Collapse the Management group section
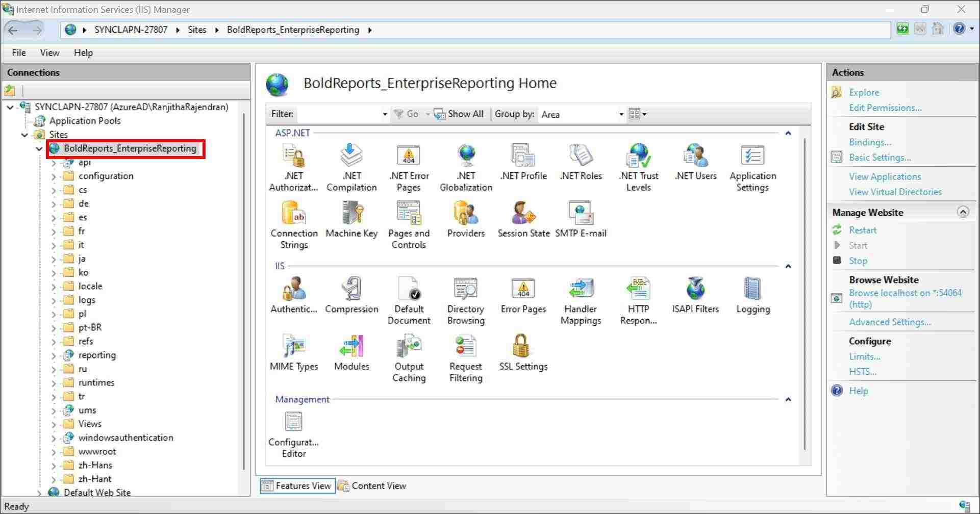980x514 pixels. pyautogui.click(x=788, y=399)
